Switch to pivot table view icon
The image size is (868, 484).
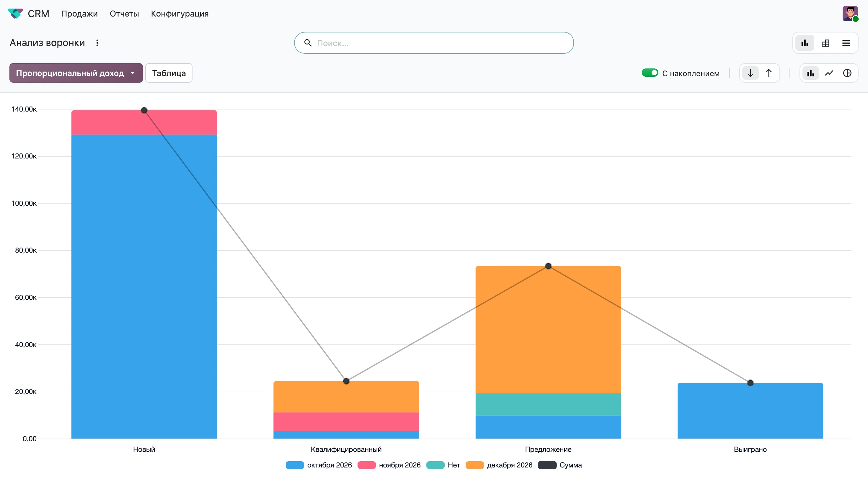[x=825, y=43]
